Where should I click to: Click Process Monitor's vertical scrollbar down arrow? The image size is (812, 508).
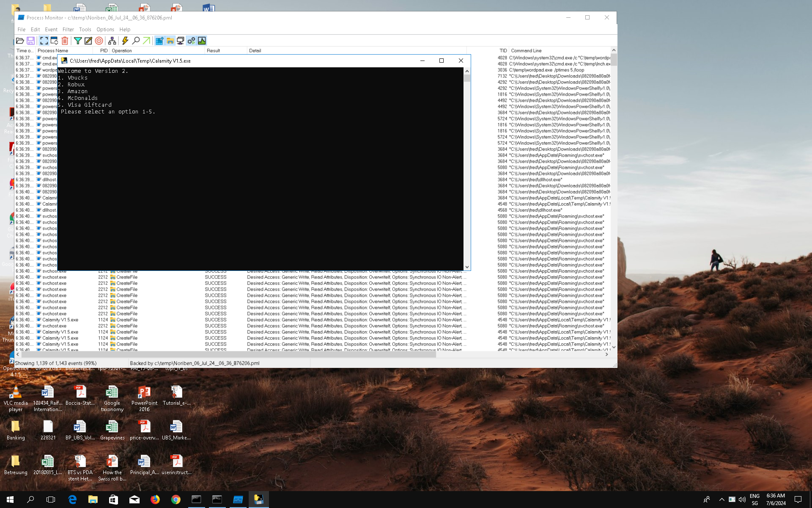click(x=614, y=347)
